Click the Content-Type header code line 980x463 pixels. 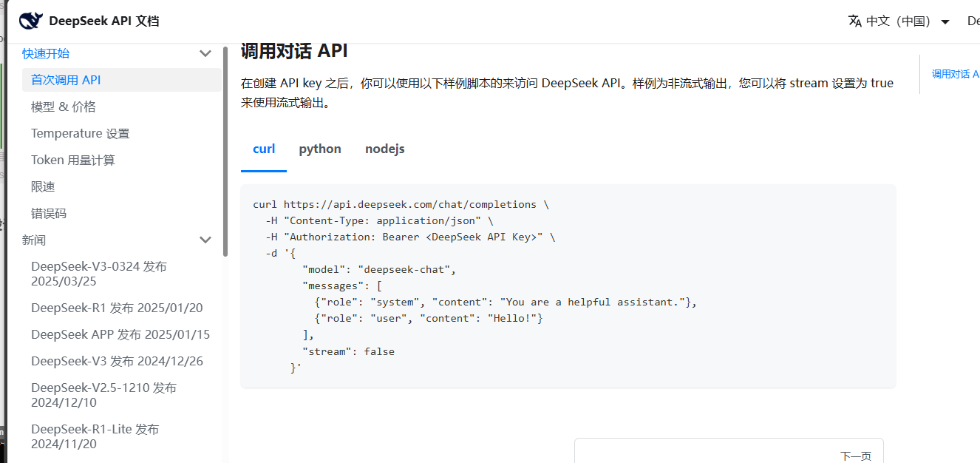379,220
